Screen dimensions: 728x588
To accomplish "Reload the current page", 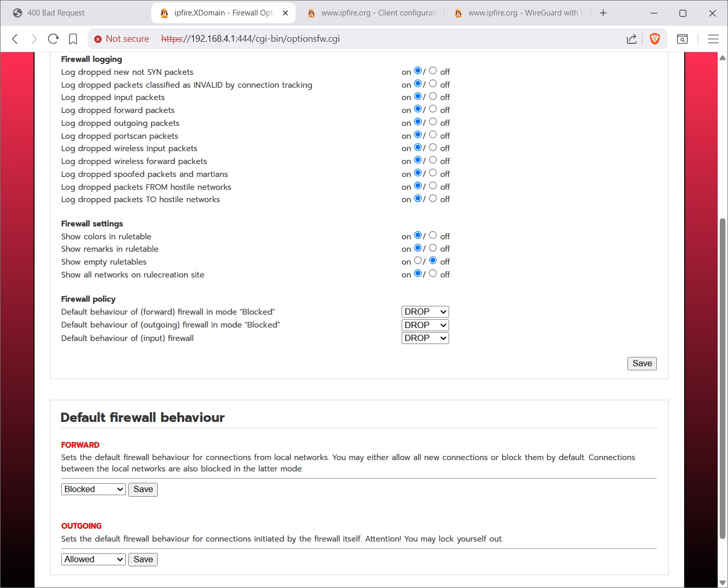I will coord(53,39).
